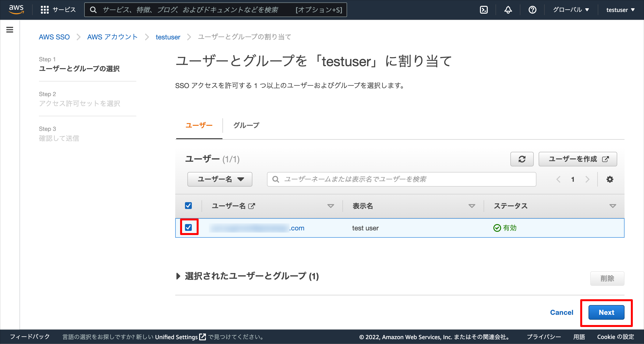
Task: Click the 削除 button
Action: tap(607, 278)
